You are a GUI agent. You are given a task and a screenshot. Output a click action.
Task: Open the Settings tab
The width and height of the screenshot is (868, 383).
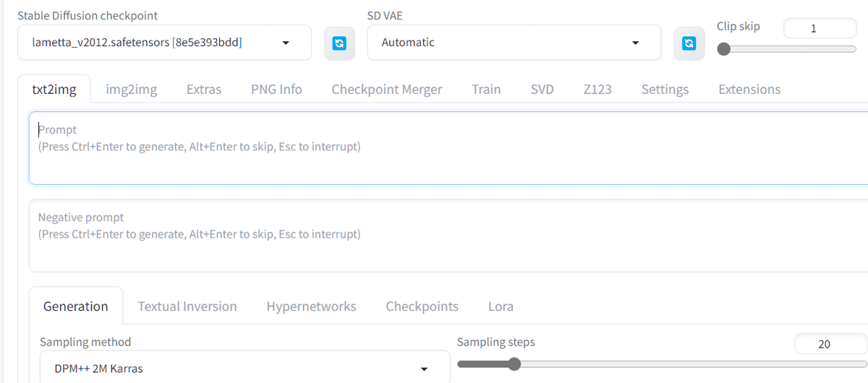pyautogui.click(x=665, y=89)
